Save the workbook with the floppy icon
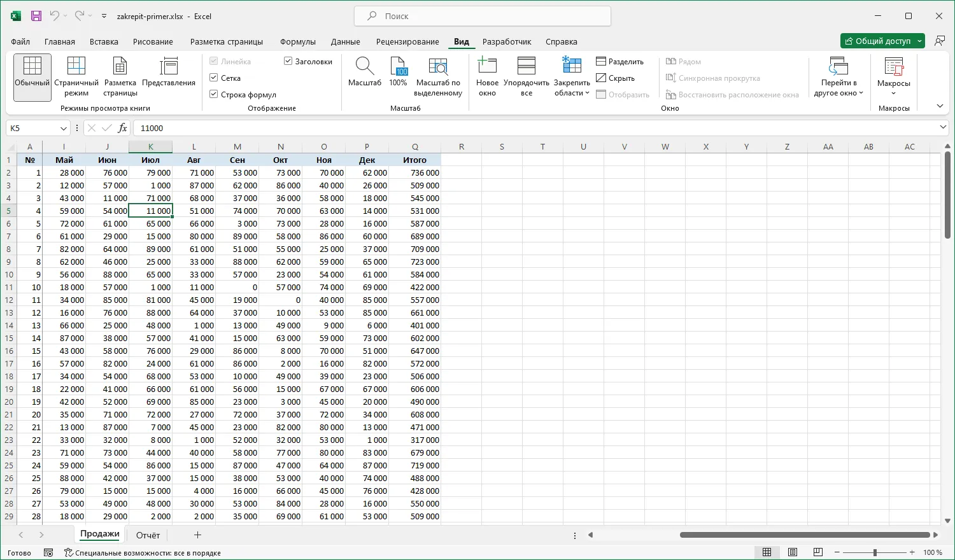Screen dimensions: 955x560 (36, 16)
